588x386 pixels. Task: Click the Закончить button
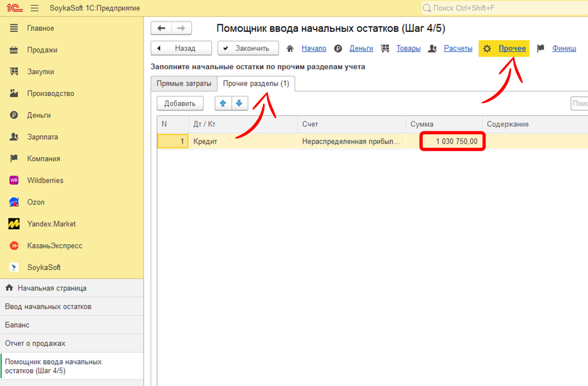[x=248, y=48]
